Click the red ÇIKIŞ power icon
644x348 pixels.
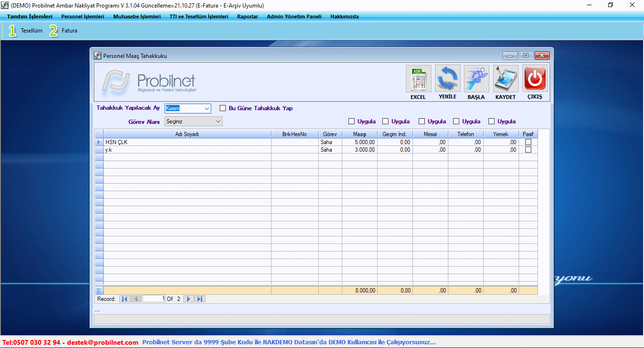pos(535,79)
